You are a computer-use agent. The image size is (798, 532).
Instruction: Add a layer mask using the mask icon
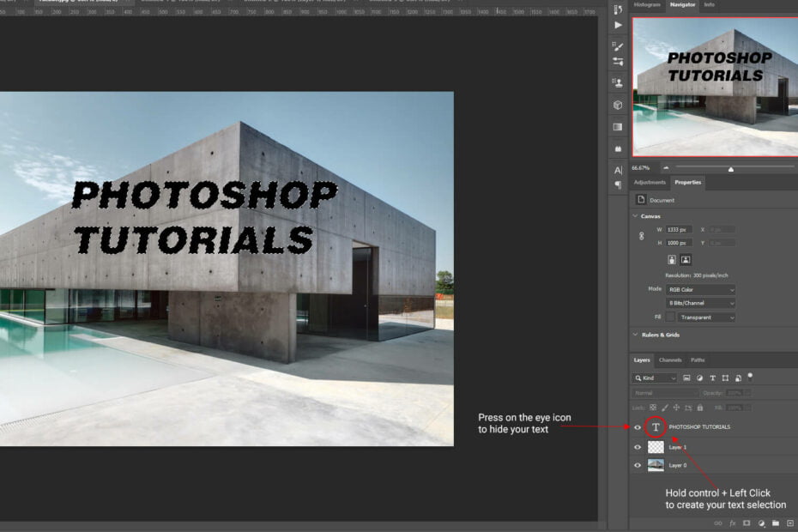[x=745, y=523]
